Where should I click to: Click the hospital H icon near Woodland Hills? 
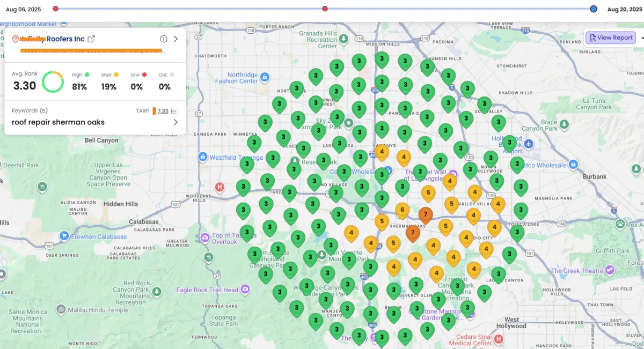coord(219,187)
